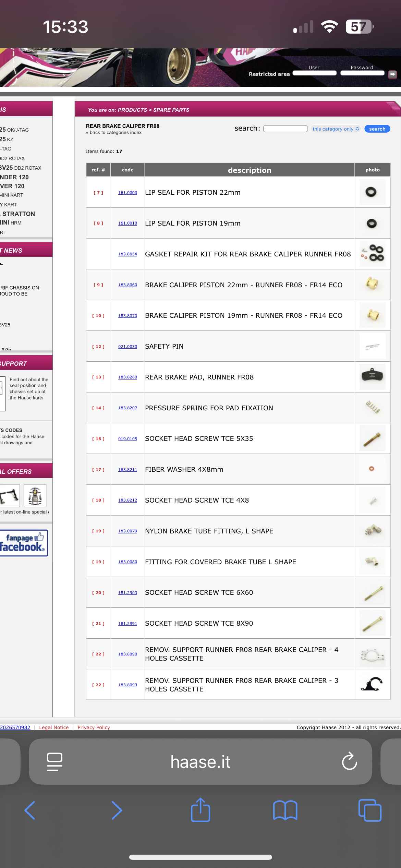View nylon brake tube fitting photo
This screenshot has height=868, width=401.
373,531
